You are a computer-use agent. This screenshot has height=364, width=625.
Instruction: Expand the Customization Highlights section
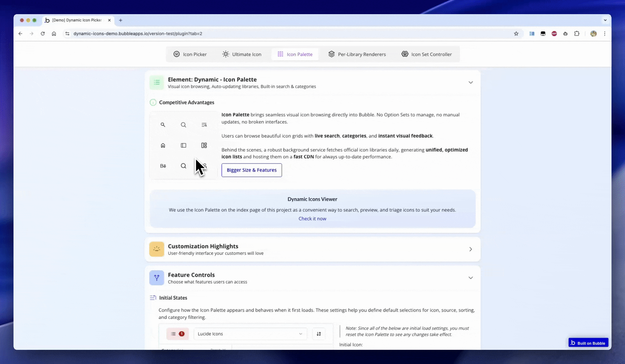470,249
